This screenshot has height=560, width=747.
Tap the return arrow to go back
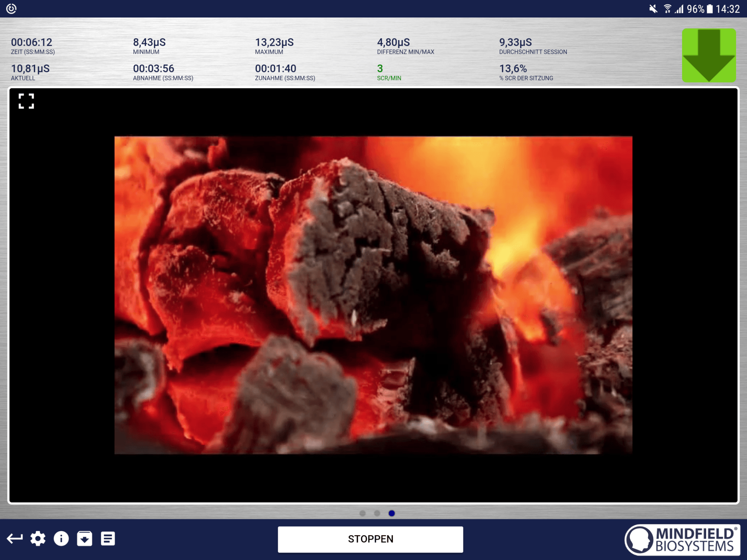15,539
